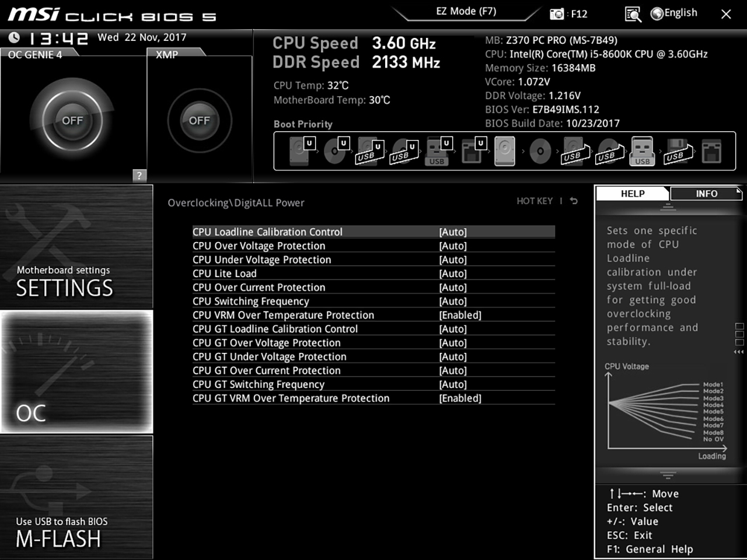The image size is (747, 560).
Task: Open CPU GT Under Voltage Protection Auto value
Action: point(453,357)
